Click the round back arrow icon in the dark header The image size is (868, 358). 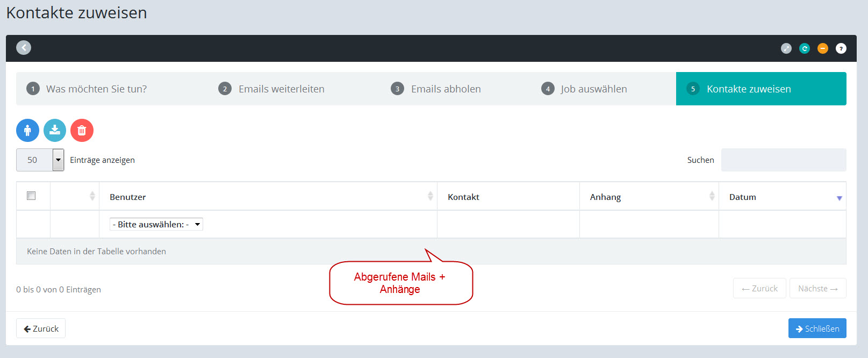coord(24,48)
